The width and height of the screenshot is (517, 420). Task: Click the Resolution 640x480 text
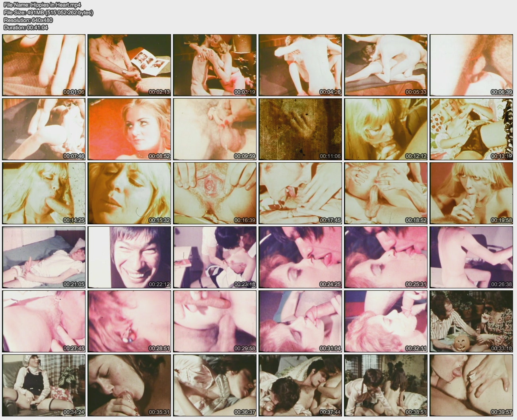[28, 20]
